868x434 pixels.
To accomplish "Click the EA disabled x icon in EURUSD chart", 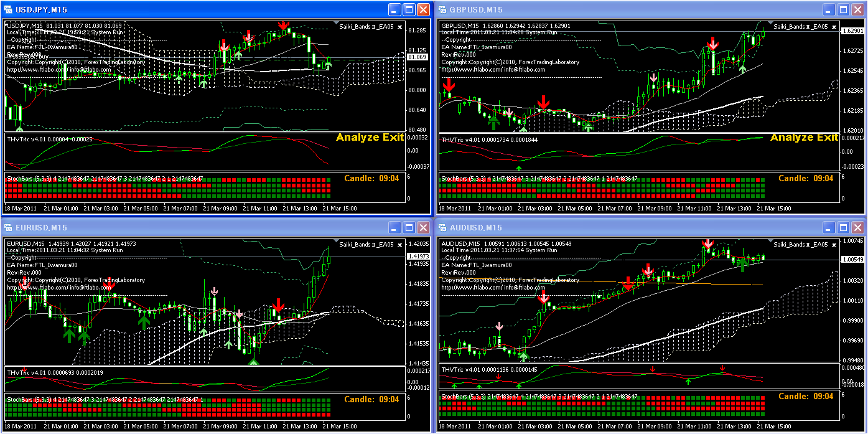I will click(x=398, y=245).
